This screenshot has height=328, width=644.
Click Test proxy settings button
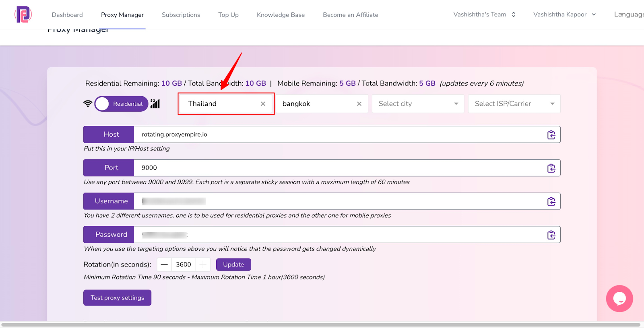tap(117, 298)
